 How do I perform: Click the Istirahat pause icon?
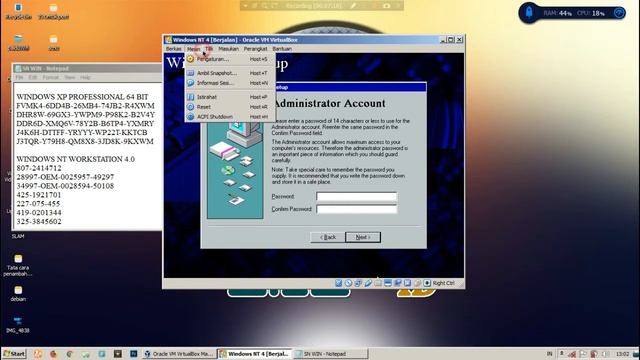[x=191, y=97]
